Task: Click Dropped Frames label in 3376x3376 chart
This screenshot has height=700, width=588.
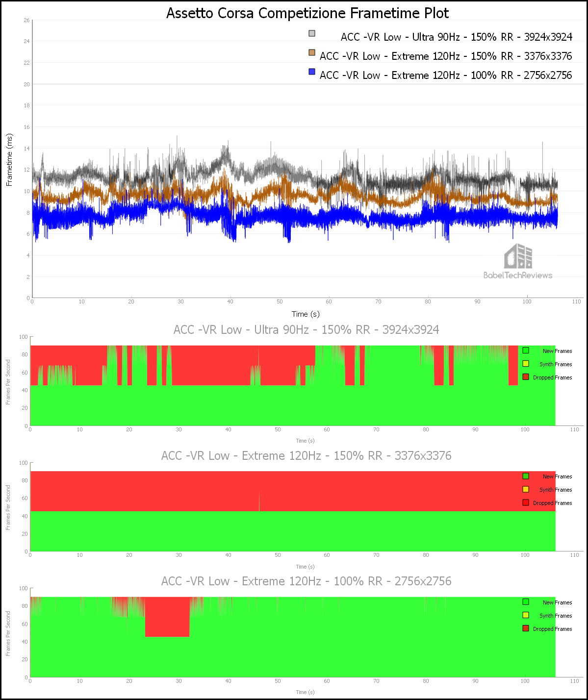Action: coord(552,503)
